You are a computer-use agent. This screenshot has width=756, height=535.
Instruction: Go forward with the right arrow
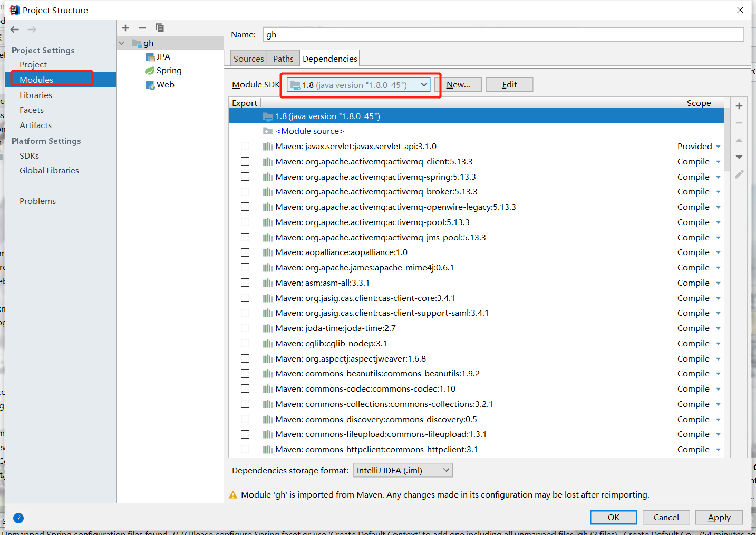click(32, 30)
